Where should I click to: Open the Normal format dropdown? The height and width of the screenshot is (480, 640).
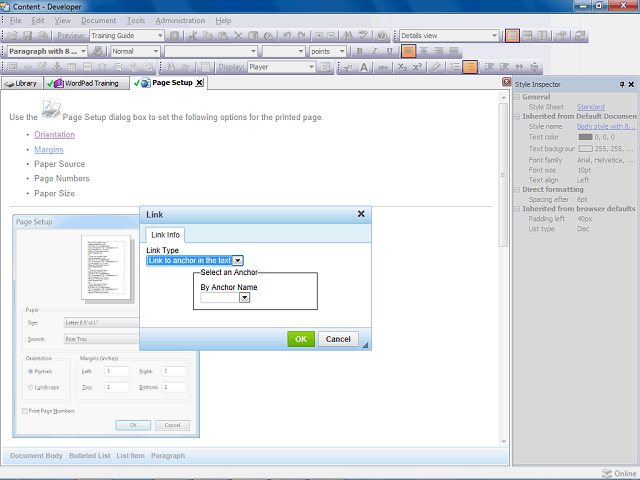[x=156, y=51]
